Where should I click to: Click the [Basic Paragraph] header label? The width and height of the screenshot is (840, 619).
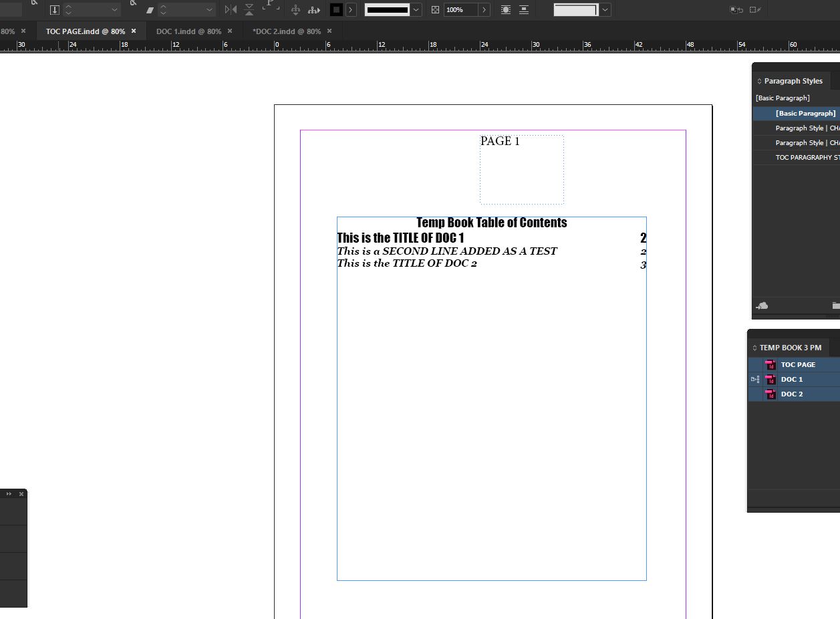tap(783, 98)
